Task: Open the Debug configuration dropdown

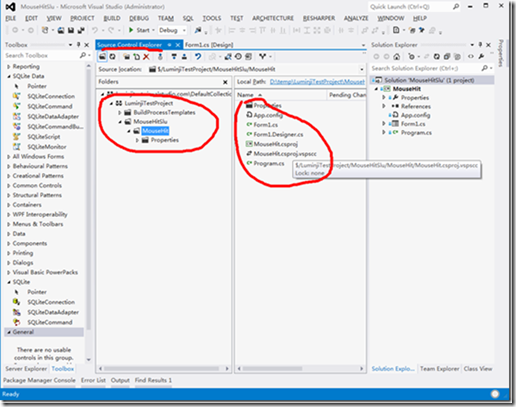Action: [x=184, y=30]
